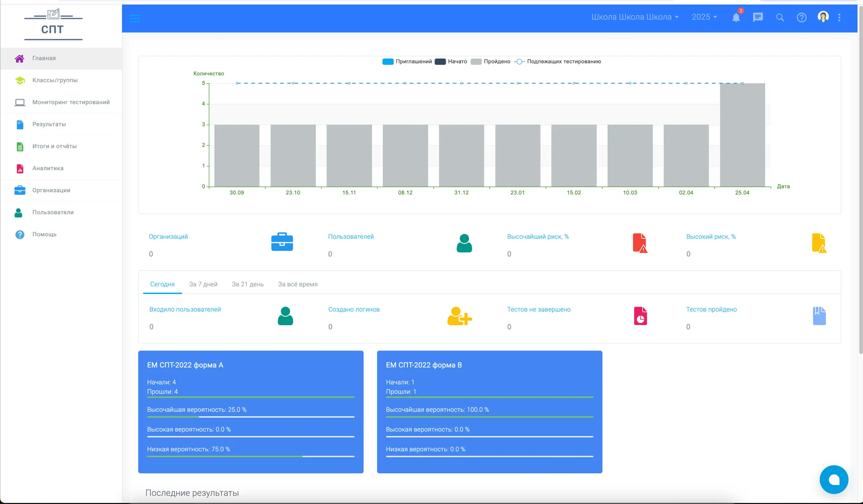This screenshot has height=504, width=863.
Task: Open notifications bell icon
Action: 736,18
